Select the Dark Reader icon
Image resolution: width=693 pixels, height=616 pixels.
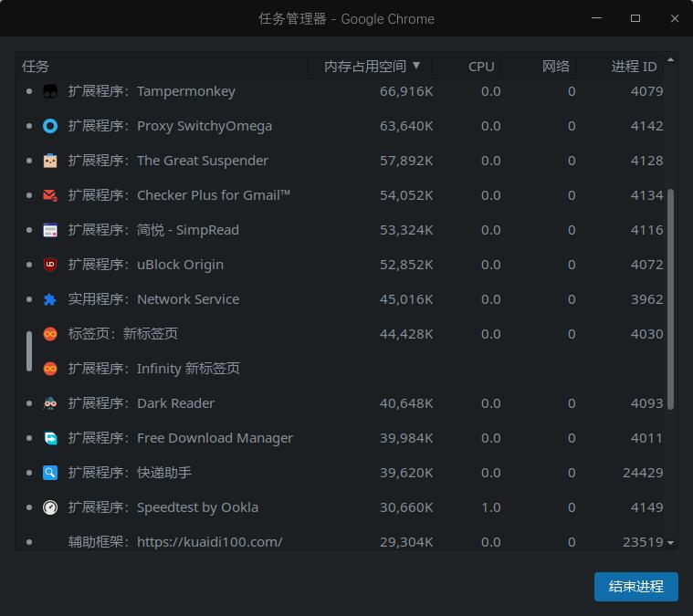pos(50,403)
